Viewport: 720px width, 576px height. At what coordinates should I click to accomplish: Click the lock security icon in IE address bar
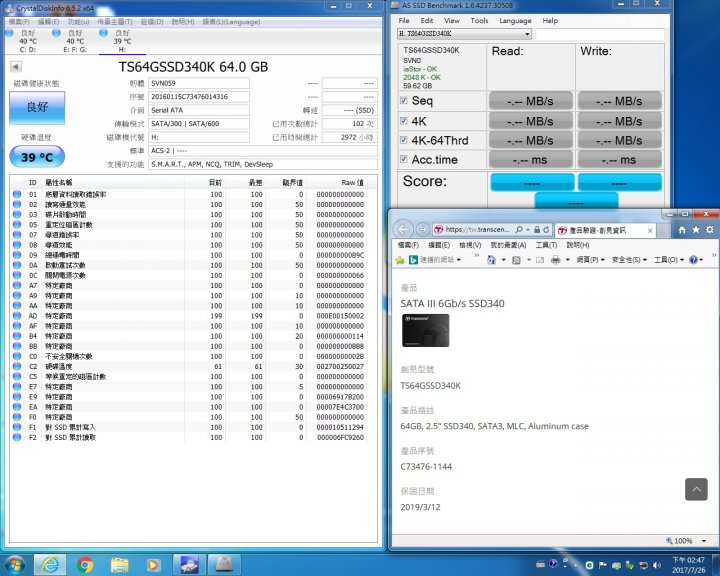537,229
